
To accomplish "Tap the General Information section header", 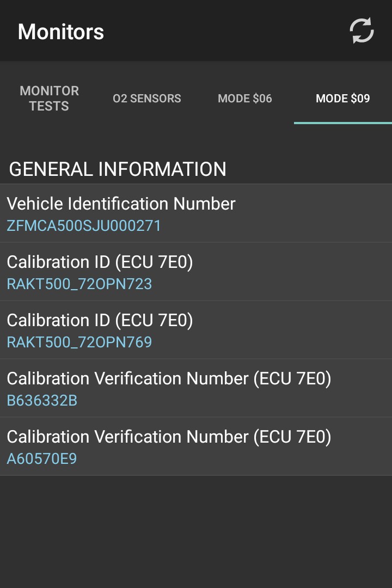I will [118, 169].
